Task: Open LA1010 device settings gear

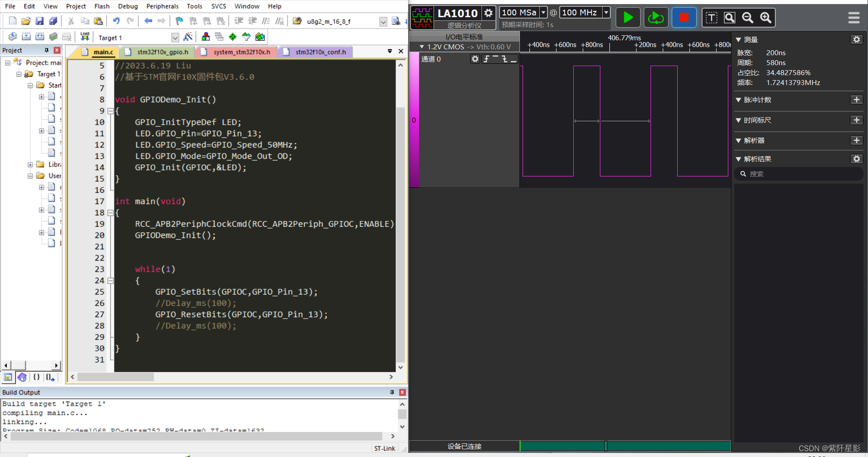Action: tap(488, 13)
